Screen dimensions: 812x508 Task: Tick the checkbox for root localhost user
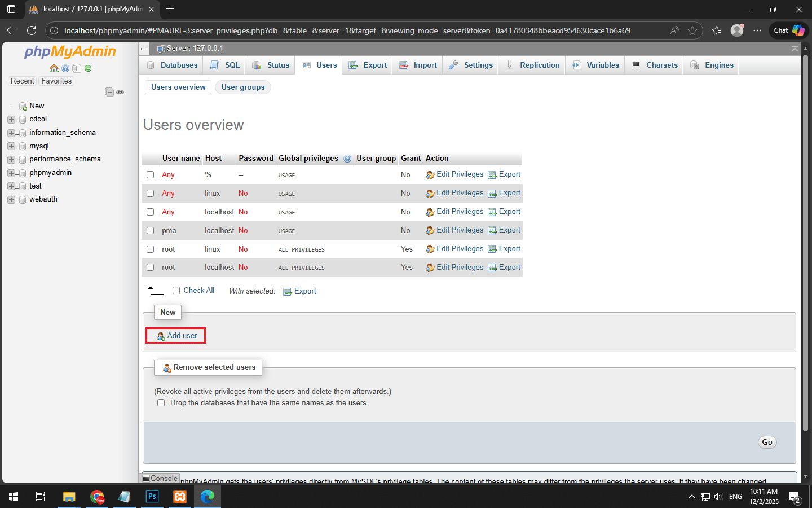coord(151,268)
